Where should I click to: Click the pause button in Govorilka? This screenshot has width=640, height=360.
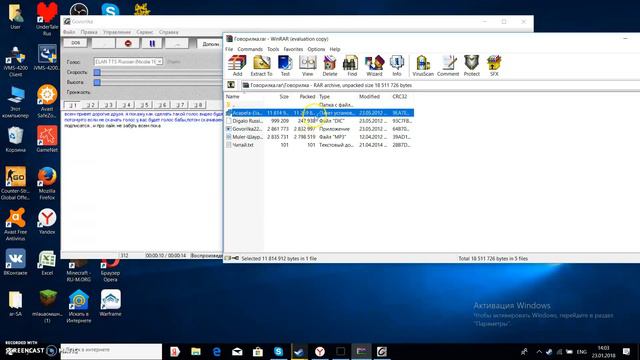[x=152, y=43]
